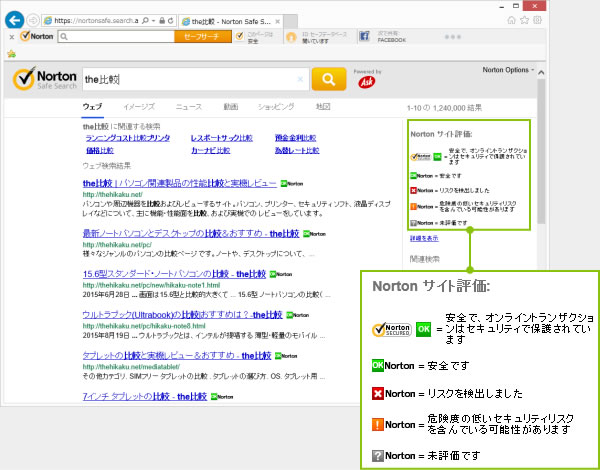Open related search ランニングコスト比較プリンタ
This screenshot has height=470, width=600.
click(x=128, y=138)
